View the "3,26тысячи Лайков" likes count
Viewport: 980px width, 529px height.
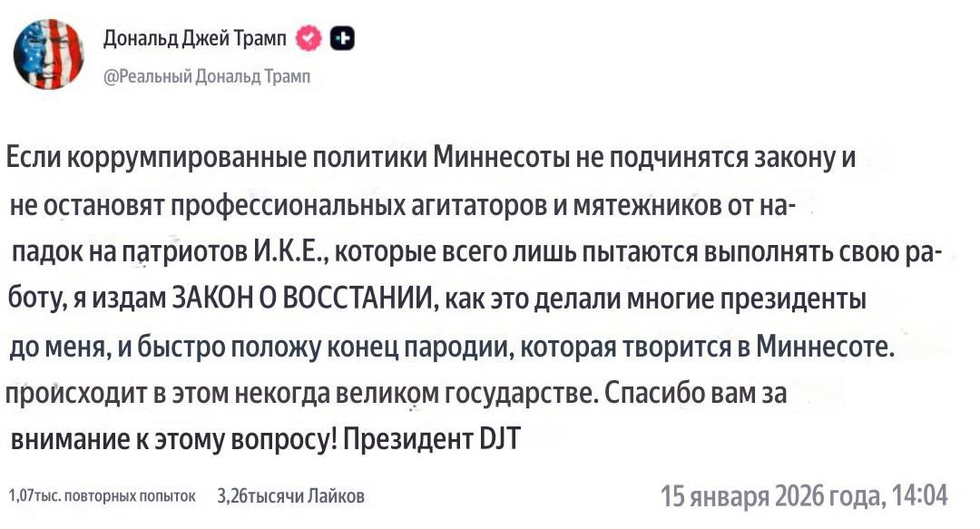(291, 495)
